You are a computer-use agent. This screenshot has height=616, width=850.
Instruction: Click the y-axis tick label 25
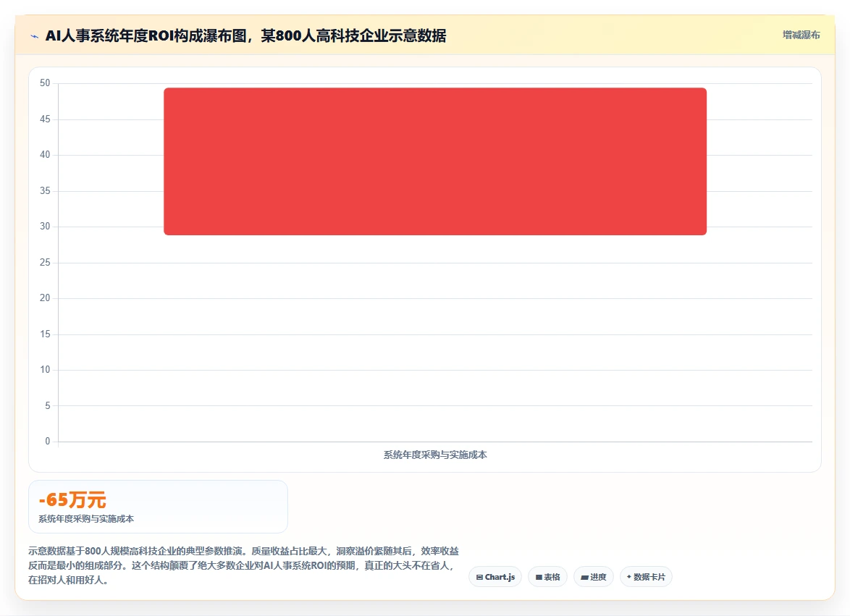click(x=45, y=263)
